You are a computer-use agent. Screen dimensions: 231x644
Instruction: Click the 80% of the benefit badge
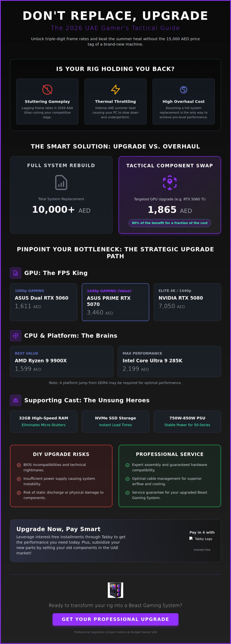tap(170, 223)
